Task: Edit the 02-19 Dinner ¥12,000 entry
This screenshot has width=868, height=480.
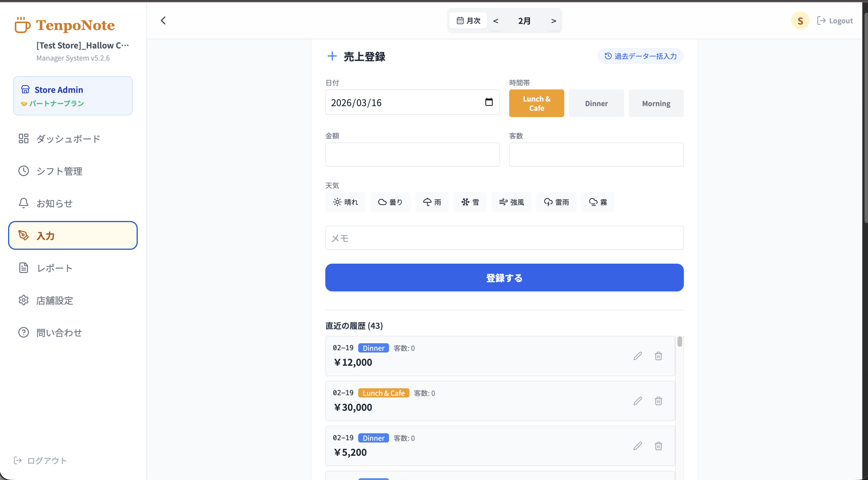Action: (x=637, y=356)
